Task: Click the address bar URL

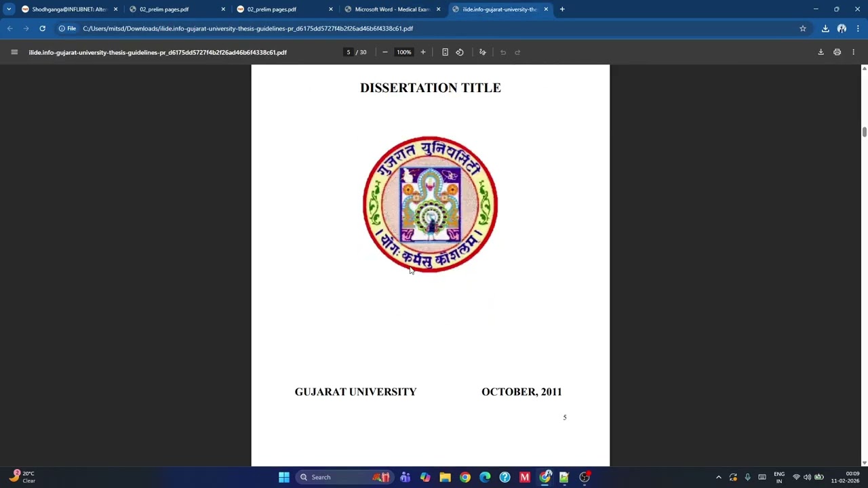Action: point(248,28)
